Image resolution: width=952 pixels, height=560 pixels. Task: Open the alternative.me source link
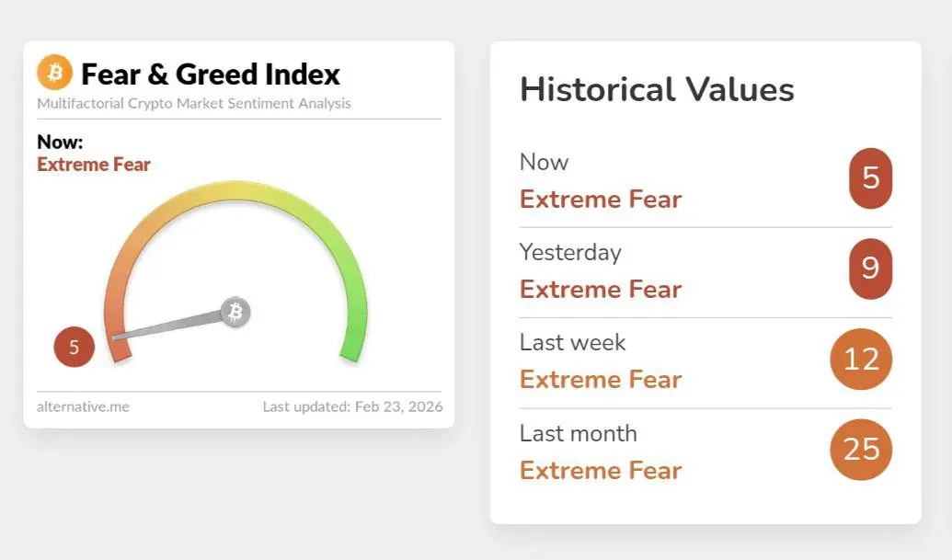[83, 406]
